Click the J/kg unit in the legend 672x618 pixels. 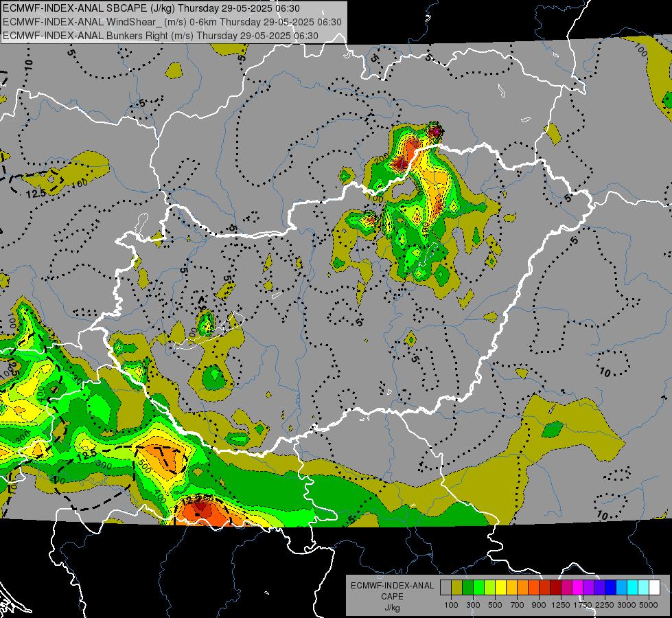click(392, 608)
